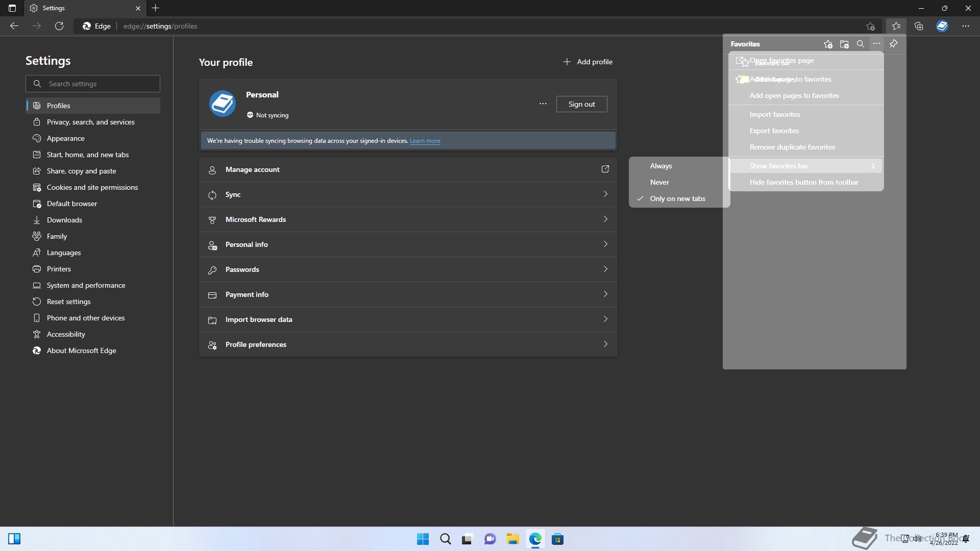Open Collections toolbar icon

click(919, 26)
